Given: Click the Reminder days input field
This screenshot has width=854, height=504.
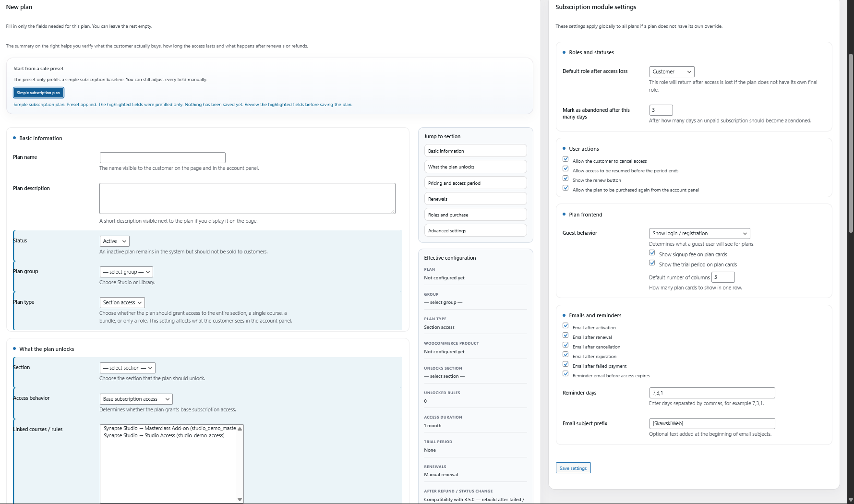Looking at the screenshot, I should point(712,393).
